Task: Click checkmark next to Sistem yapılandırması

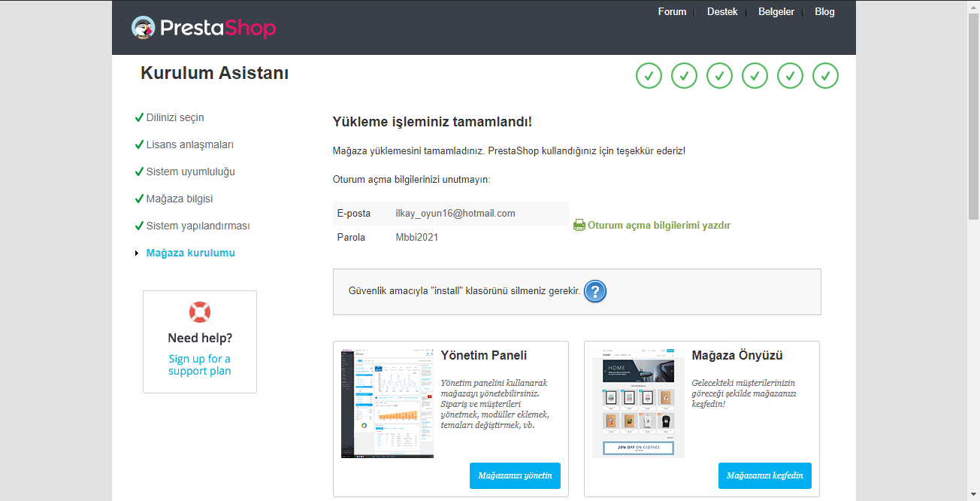Action: point(139,226)
